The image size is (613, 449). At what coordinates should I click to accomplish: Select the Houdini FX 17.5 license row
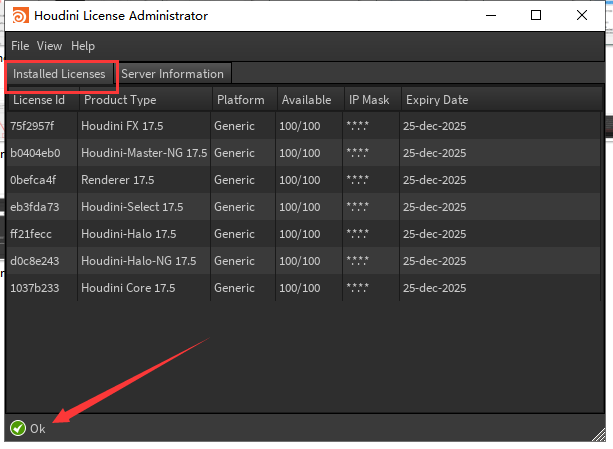130,126
